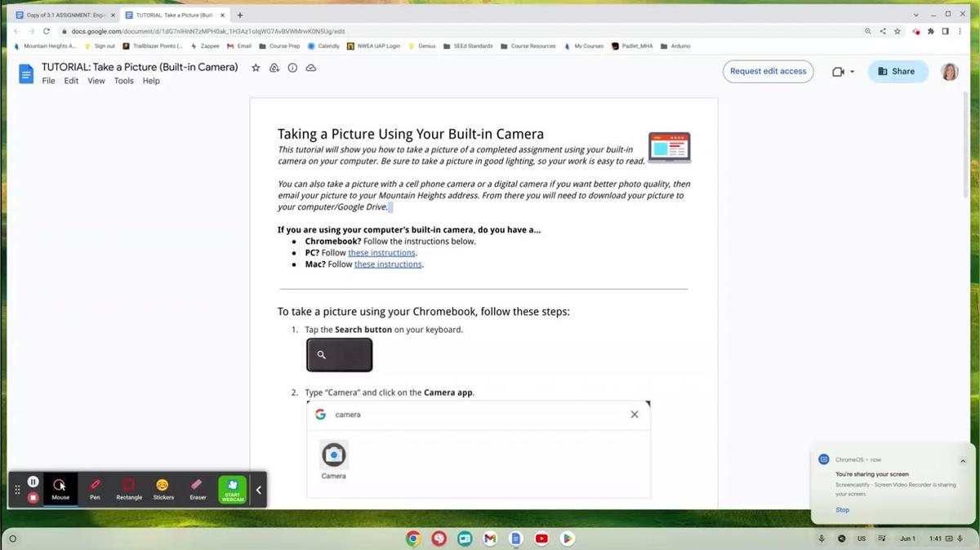Image resolution: width=980 pixels, height=550 pixels.
Task: Open a new browser tab
Action: click(240, 15)
